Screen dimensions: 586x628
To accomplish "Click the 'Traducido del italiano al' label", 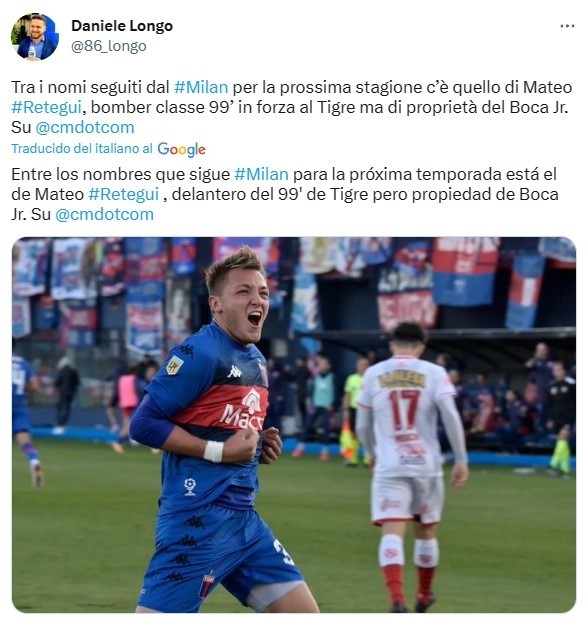I will 82,149.
